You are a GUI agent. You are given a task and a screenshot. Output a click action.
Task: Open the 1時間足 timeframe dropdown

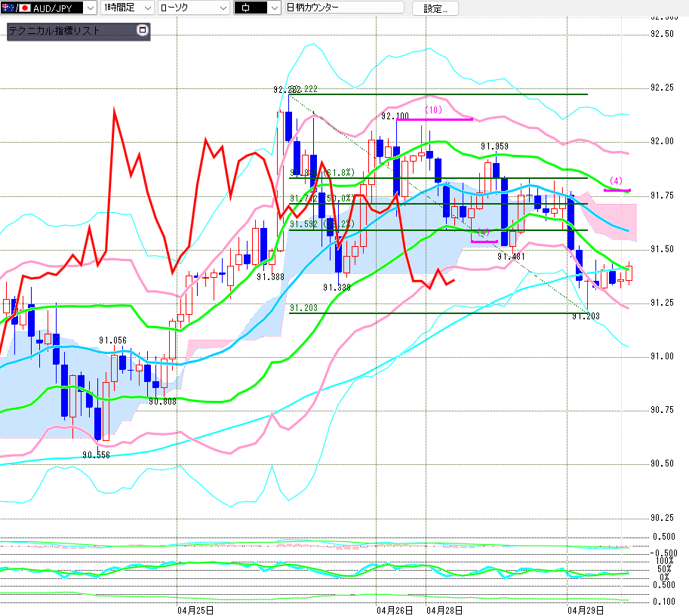[127, 8]
